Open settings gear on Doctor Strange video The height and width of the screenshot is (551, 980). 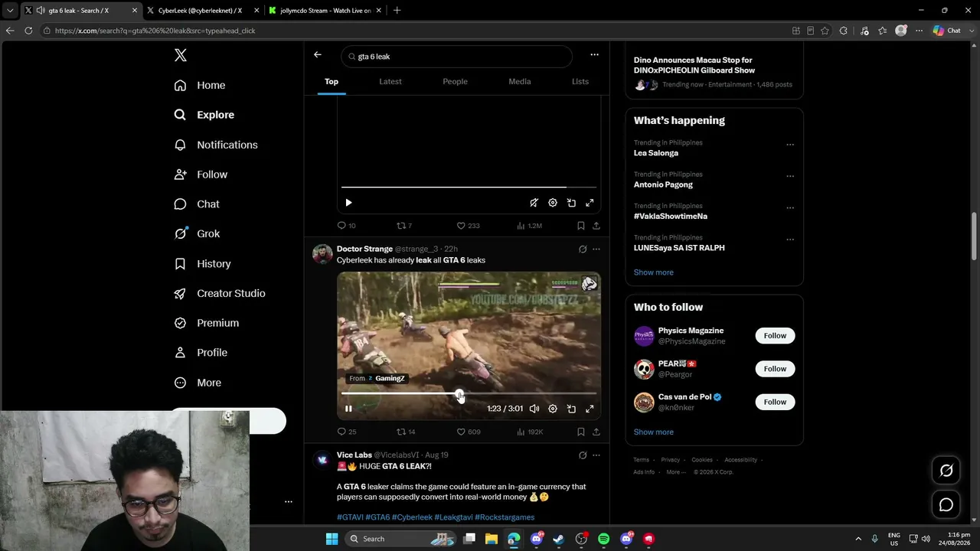point(553,409)
